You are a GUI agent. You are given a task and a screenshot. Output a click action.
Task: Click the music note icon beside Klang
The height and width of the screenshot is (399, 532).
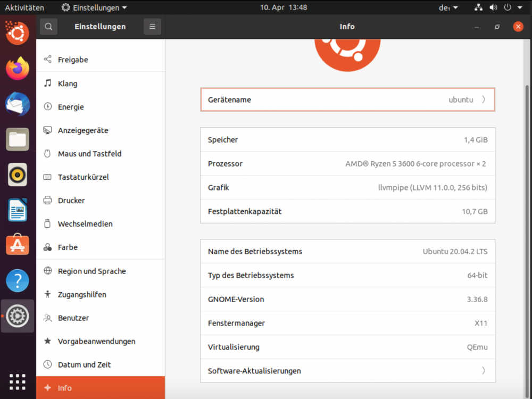coord(47,83)
